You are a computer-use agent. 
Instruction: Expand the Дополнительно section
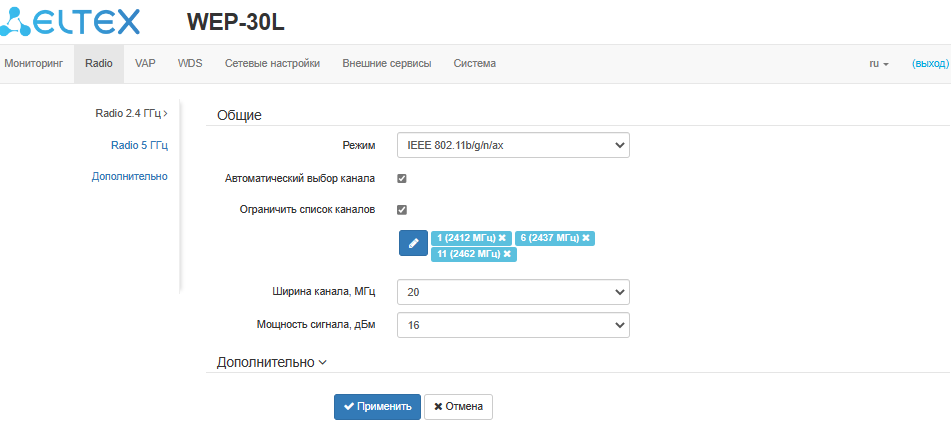[272, 363]
